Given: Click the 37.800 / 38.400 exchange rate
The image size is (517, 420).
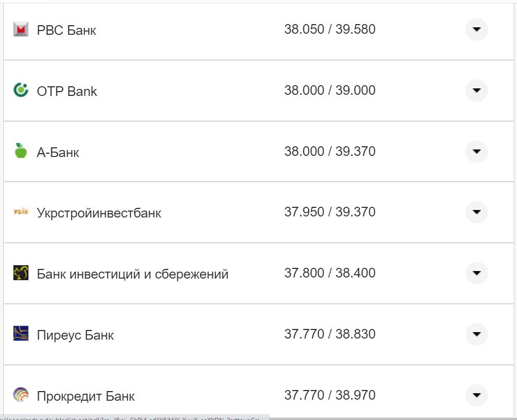Looking at the screenshot, I should tap(330, 273).
